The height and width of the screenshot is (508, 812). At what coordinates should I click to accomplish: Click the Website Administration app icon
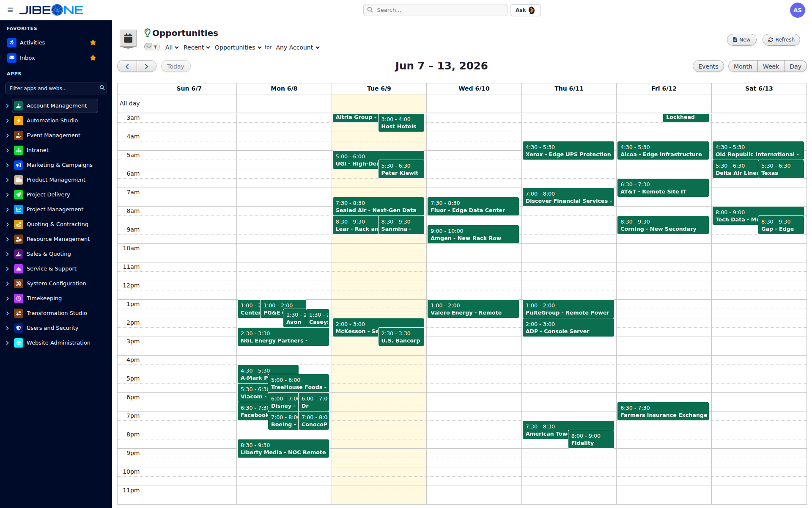pos(19,343)
